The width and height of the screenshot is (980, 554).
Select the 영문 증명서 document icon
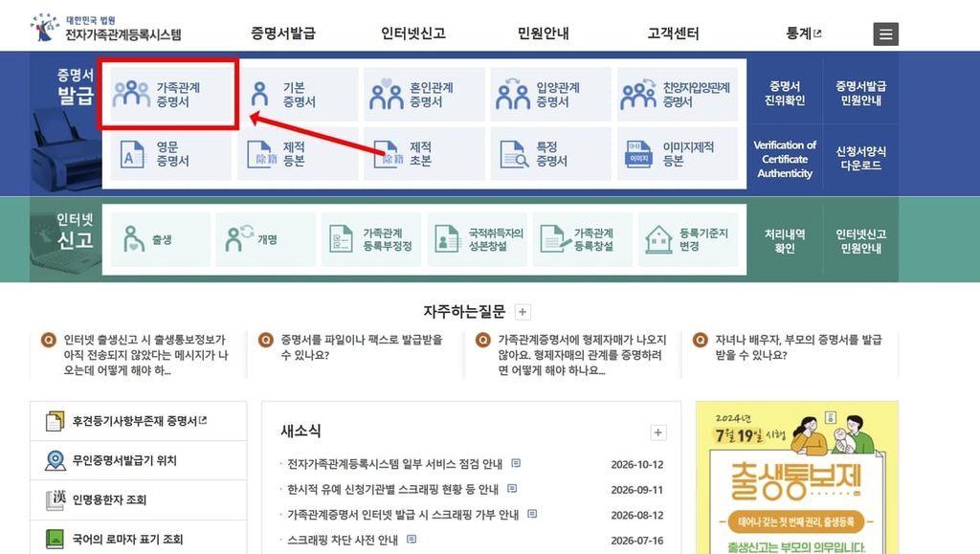tap(132, 154)
